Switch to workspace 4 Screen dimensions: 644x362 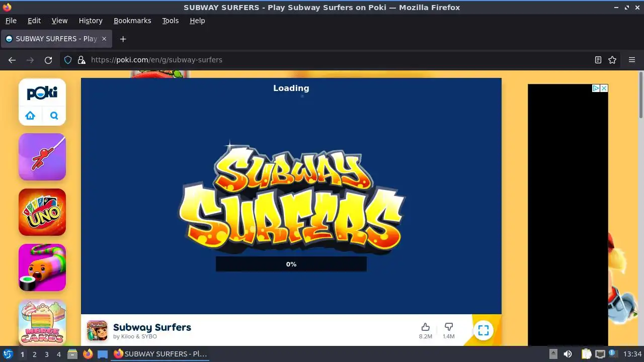point(58,354)
